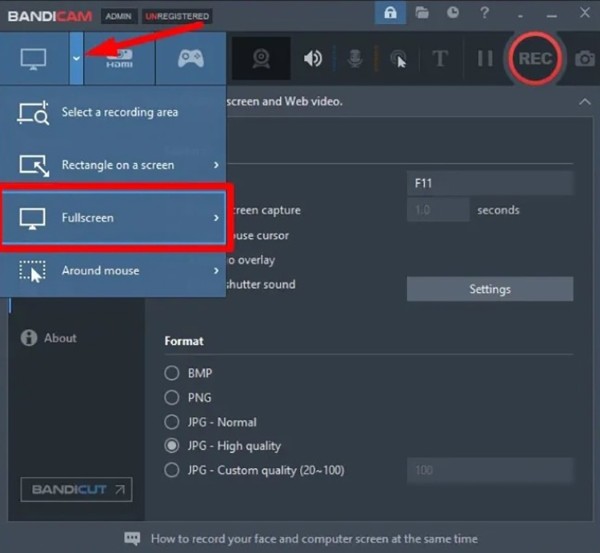Choose Fullscreen from the mode menu

113,217
